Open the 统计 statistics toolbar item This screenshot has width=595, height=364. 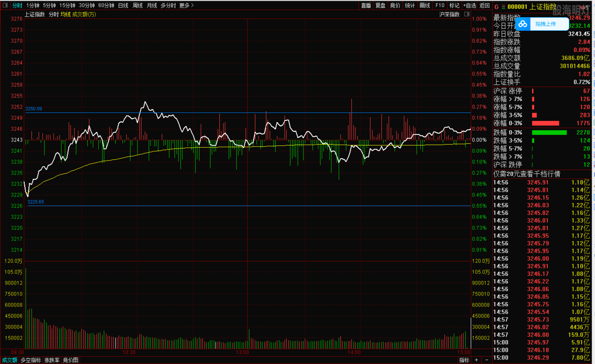click(410, 5)
